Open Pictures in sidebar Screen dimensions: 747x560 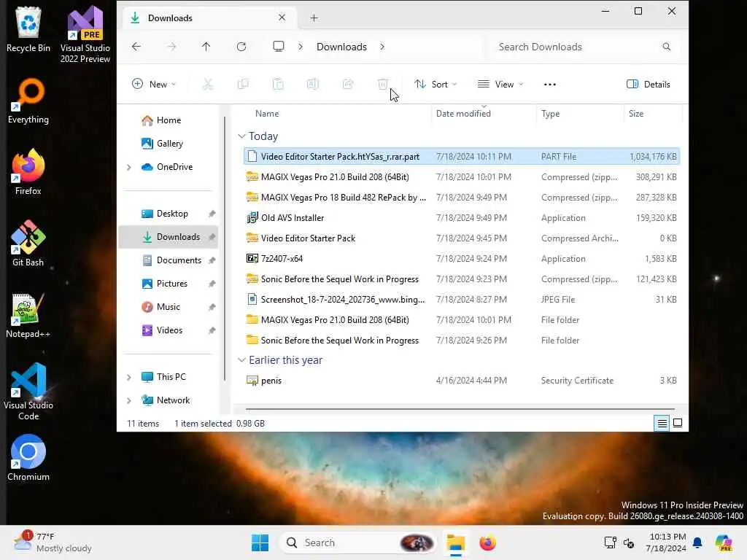pyautogui.click(x=169, y=284)
